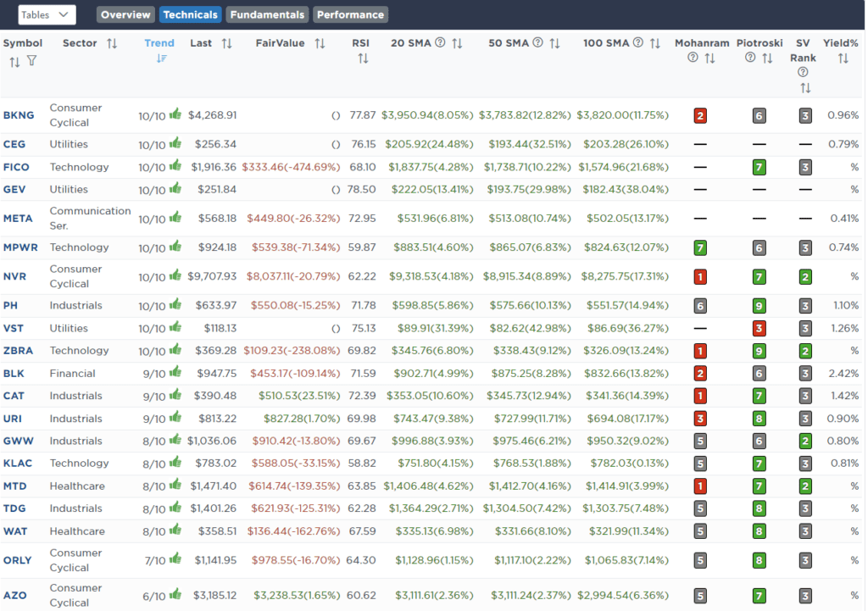Viewport: 868px width, 611px height.
Task: Open the ZBRA symbol link
Action: click(x=19, y=350)
